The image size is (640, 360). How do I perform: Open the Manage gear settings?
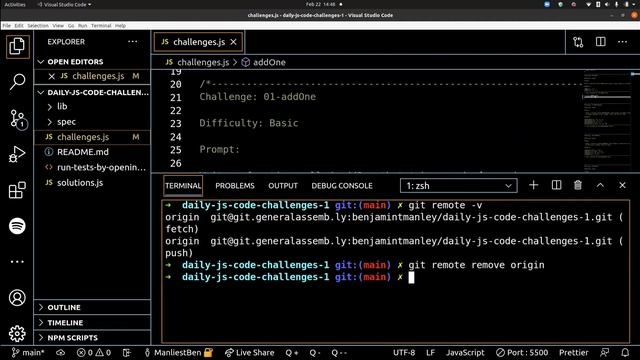pos(17,334)
